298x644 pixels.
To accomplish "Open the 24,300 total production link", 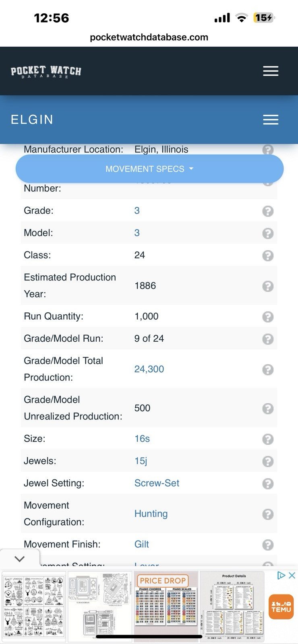I will pos(149,369).
